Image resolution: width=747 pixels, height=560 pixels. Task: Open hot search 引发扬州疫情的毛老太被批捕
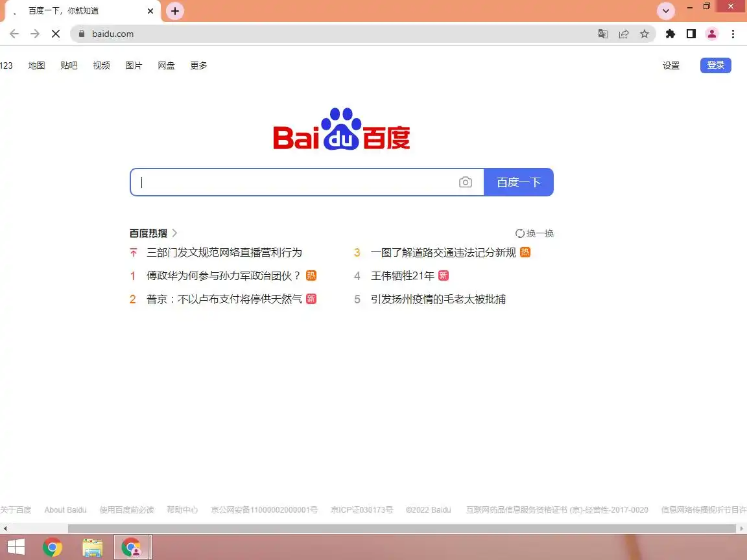[x=438, y=299]
